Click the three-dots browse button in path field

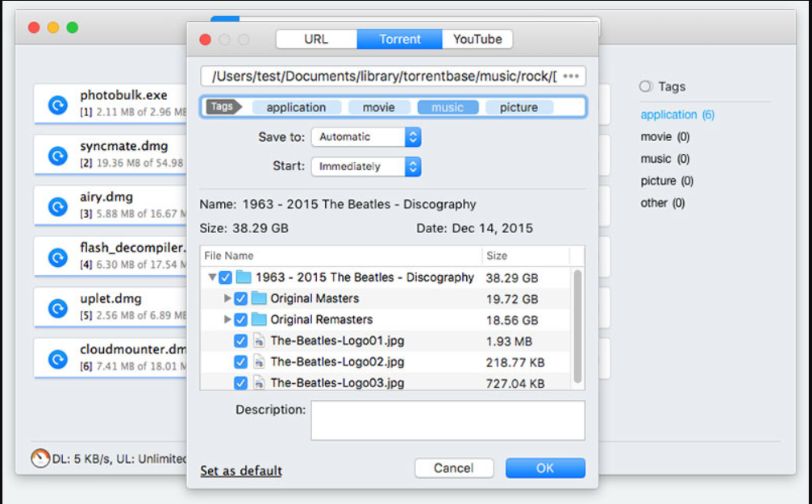571,76
